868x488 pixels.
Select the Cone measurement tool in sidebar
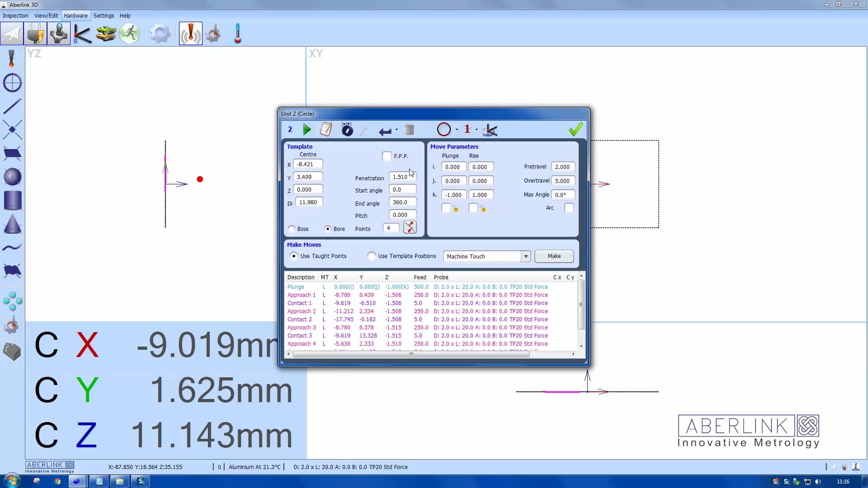pyautogui.click(x=12, y=224)
